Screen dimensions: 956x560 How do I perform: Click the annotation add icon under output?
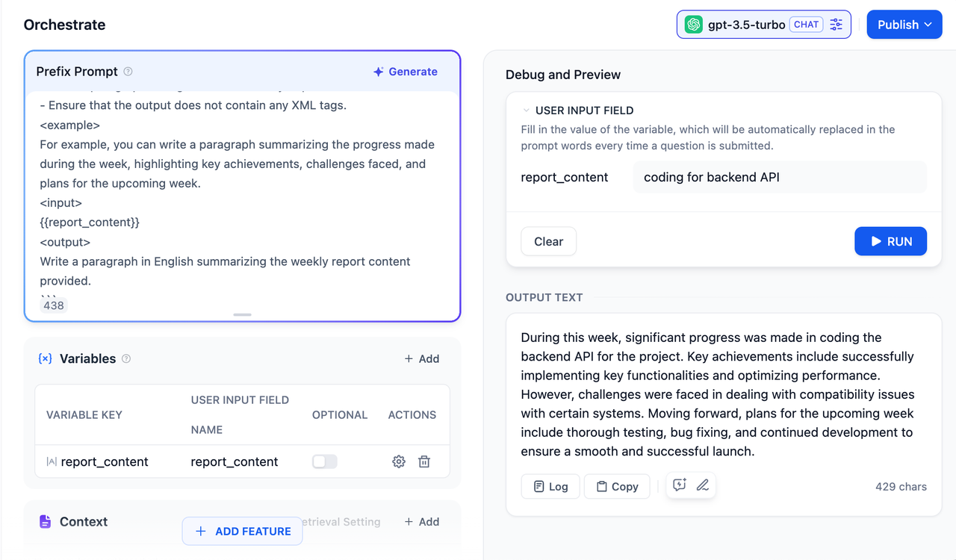click(x=679, y=485)
